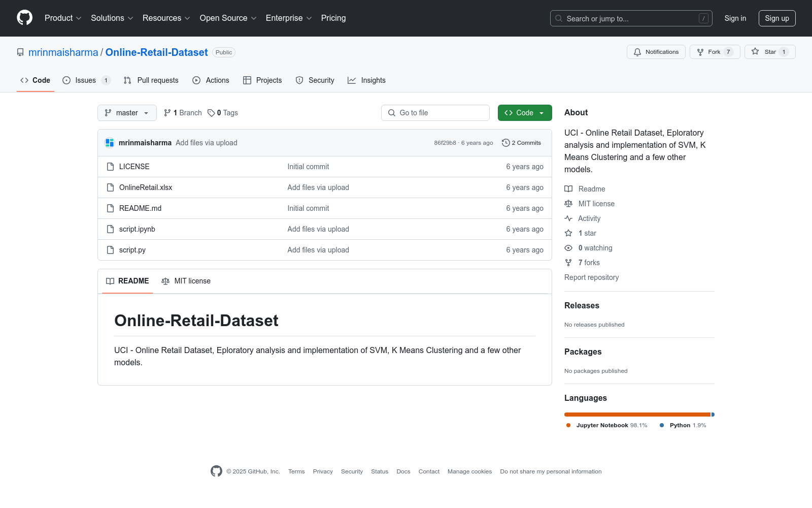The image size is (812, 508).
Task: Click the Sign in link
Action: (735, 18)
